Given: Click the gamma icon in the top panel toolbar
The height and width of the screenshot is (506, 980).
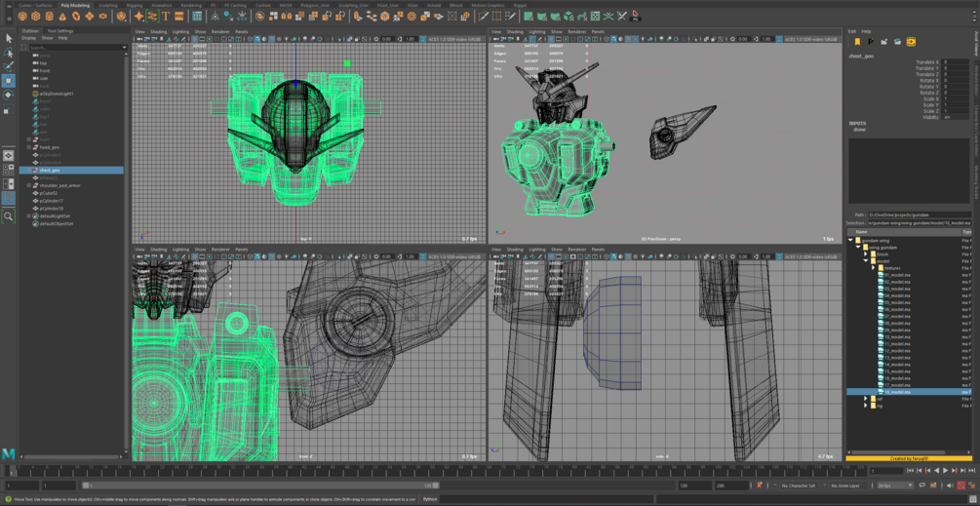Looking at the screenshot, I should coord(400,39).
